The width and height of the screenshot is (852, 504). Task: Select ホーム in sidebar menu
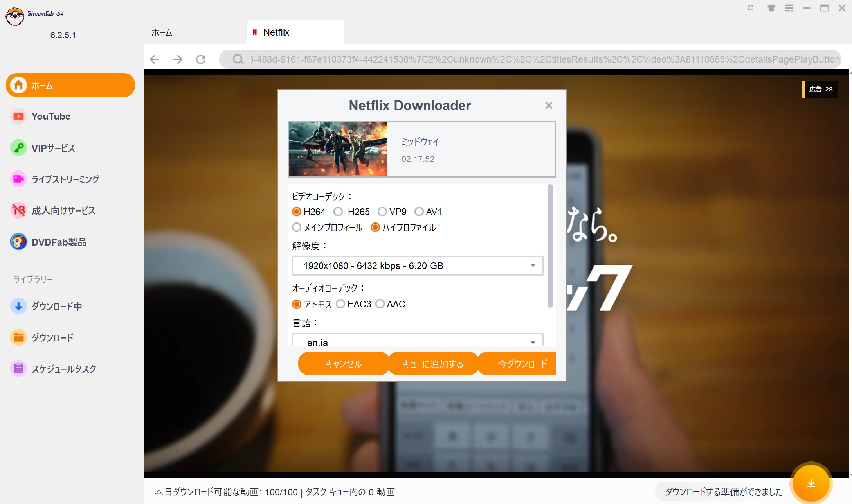pos(70,85)
